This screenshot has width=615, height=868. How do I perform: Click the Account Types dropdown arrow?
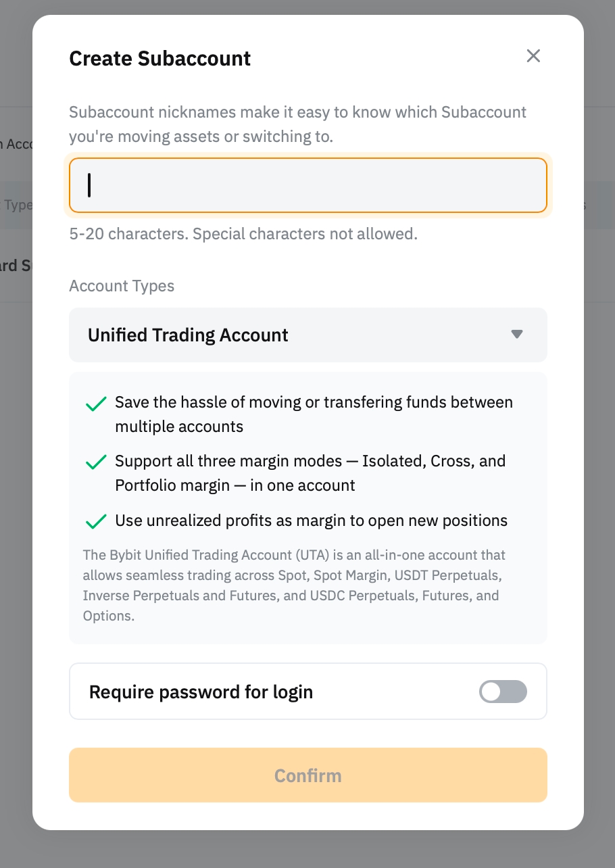point(517,335)
